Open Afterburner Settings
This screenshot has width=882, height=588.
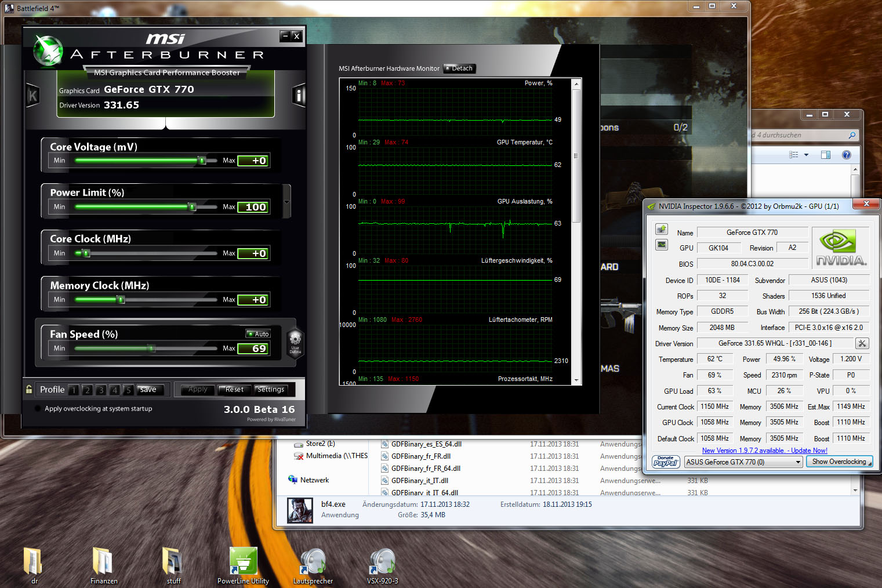(271, 390)
